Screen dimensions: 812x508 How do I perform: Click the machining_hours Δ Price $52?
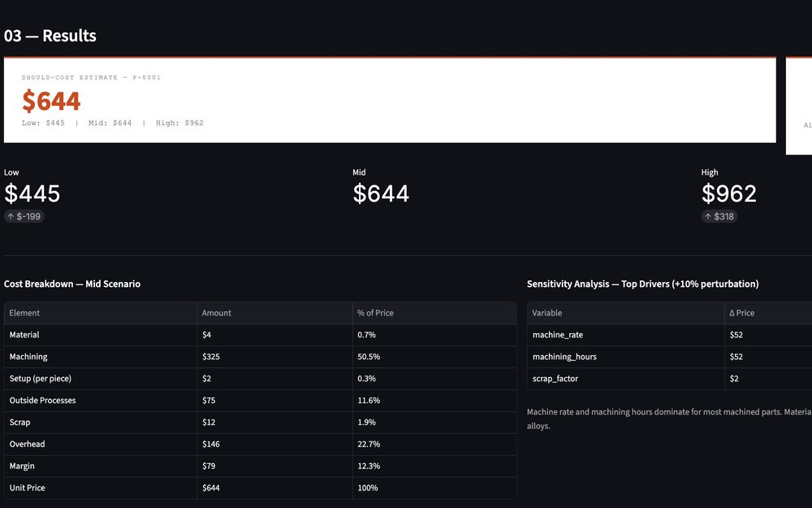tap(768, 357)
